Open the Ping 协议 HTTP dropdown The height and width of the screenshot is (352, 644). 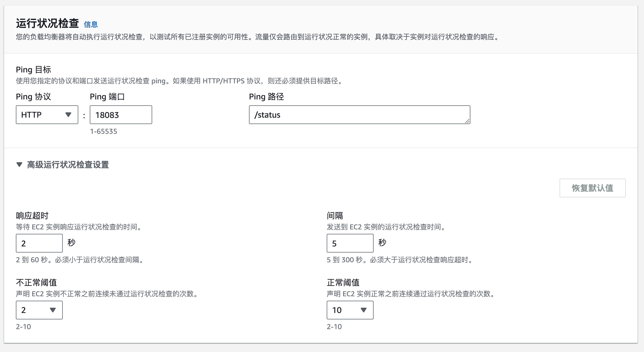[x=47, y=115]
